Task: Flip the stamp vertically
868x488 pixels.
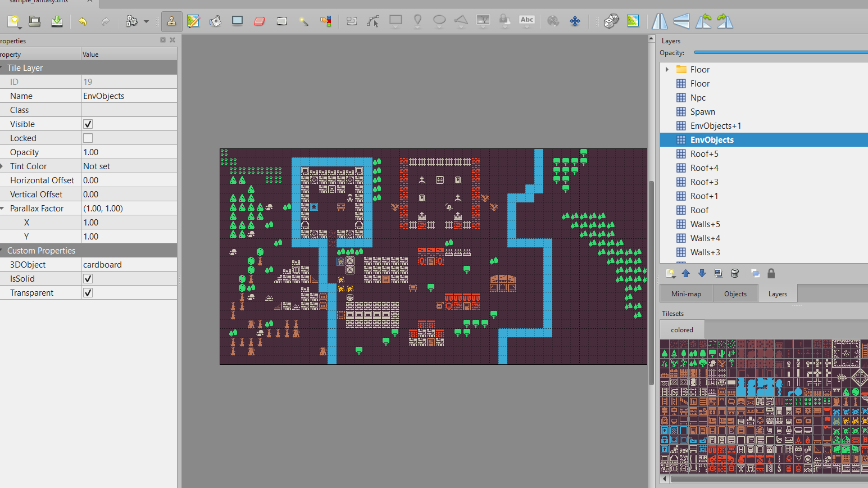Action: (x=681, y=21)
